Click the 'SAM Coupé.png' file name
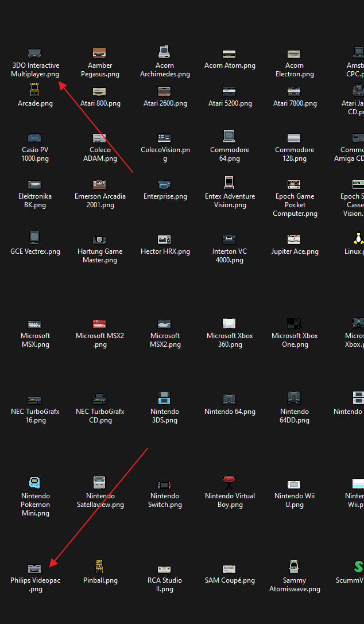This screenshot has width=364, height=624. pyautogui.click(x=230, y=580)
